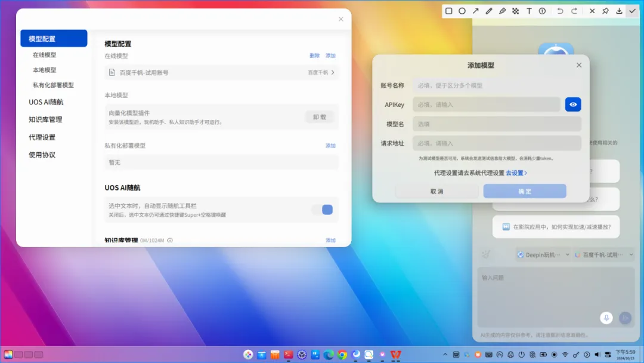Click 确定 in 添加模型 dialog
The height and width of the screenshot is (363, 644).
coord(525,191)
